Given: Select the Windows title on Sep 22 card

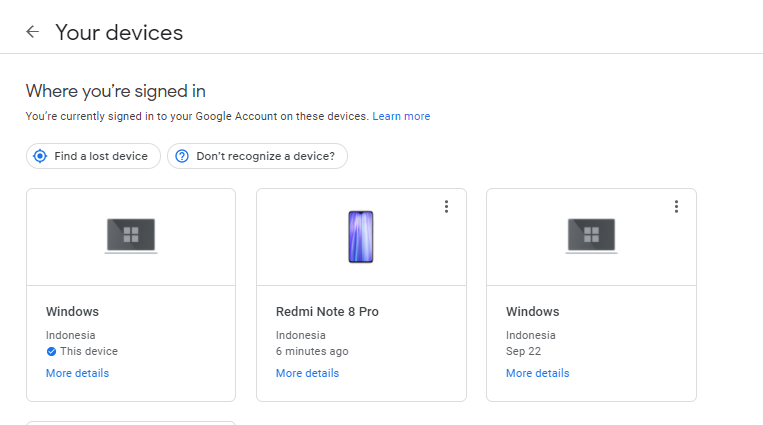Looking at the screenshot, I should pos(532,312).
